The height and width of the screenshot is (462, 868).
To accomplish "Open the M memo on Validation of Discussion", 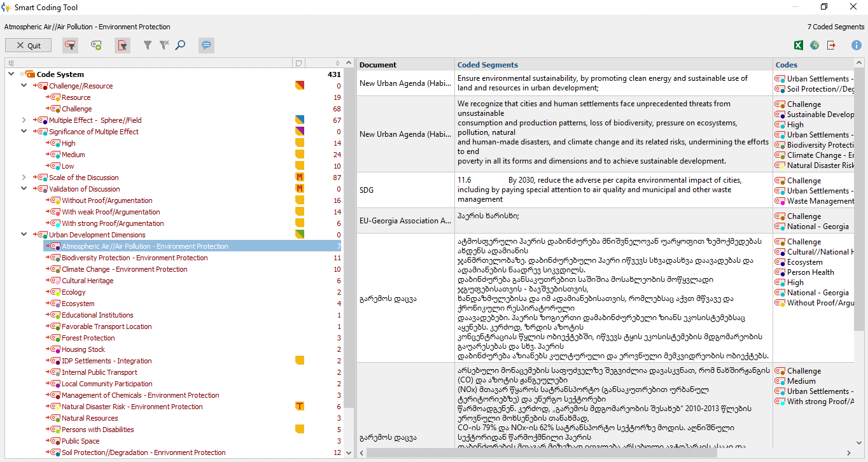I will pyautogui.click(x=299, y=189).
